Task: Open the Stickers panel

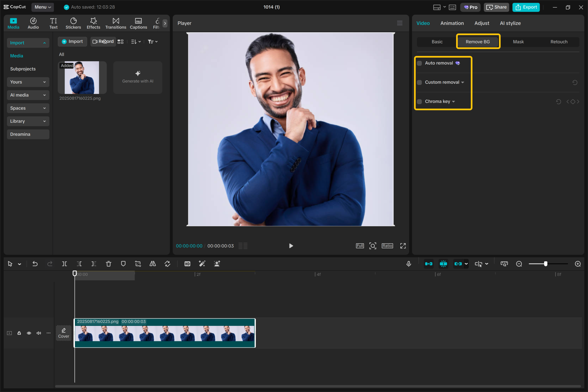Action: coord(73,23)
